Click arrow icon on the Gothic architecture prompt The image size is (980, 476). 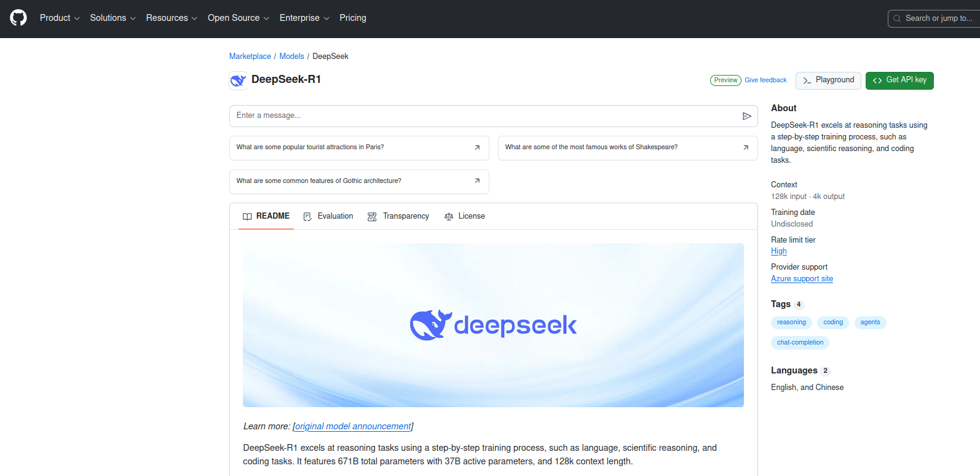pos(477,181)
